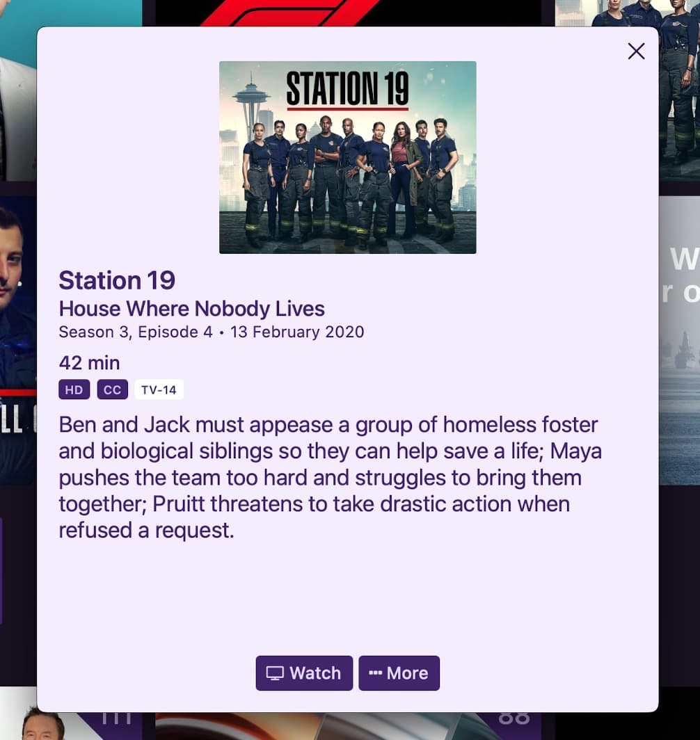The image size is (700, 740).
Task: Close the Station 19 details popup
Action: click(636, 51)
